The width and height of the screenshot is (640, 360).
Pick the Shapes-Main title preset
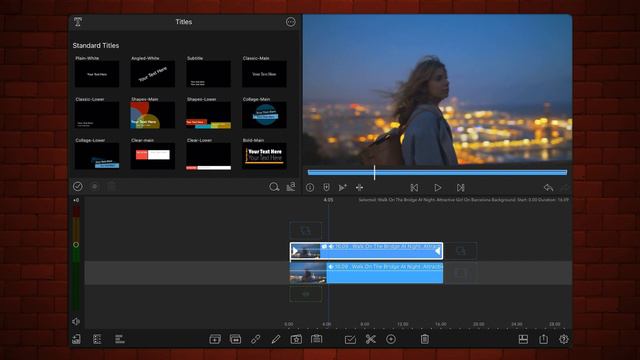153,115
